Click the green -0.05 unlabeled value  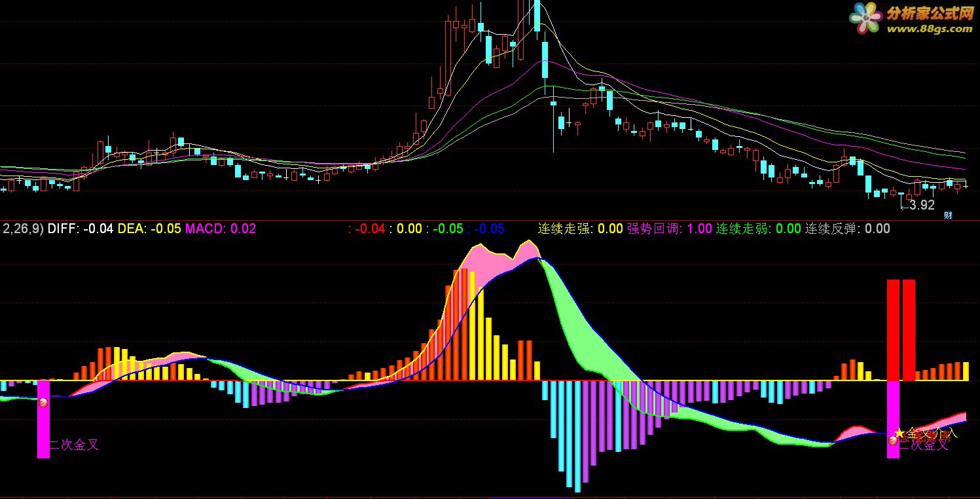click(448, 229)
